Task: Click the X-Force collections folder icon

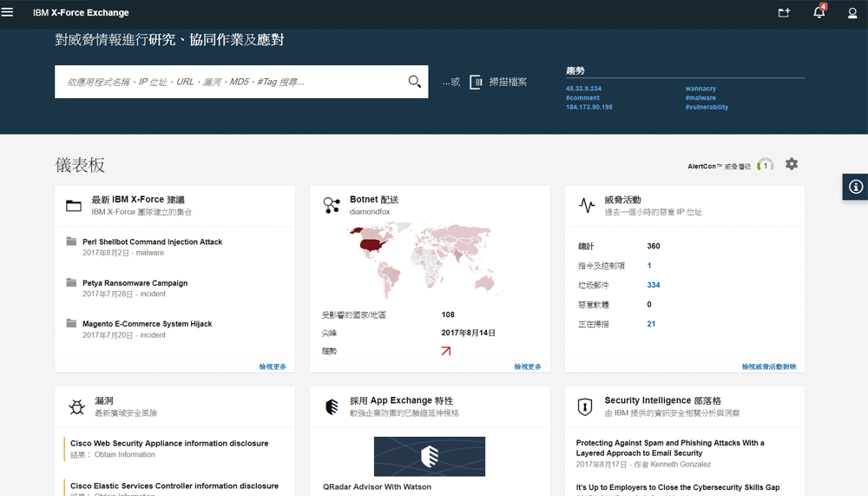Action: [74, 206]
